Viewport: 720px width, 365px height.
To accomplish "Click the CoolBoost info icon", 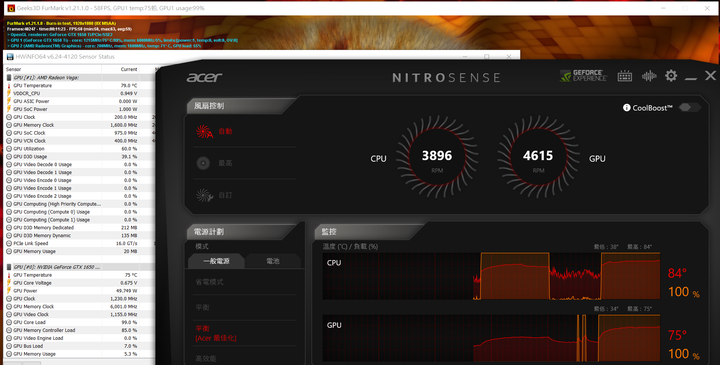I will [626, 107].
